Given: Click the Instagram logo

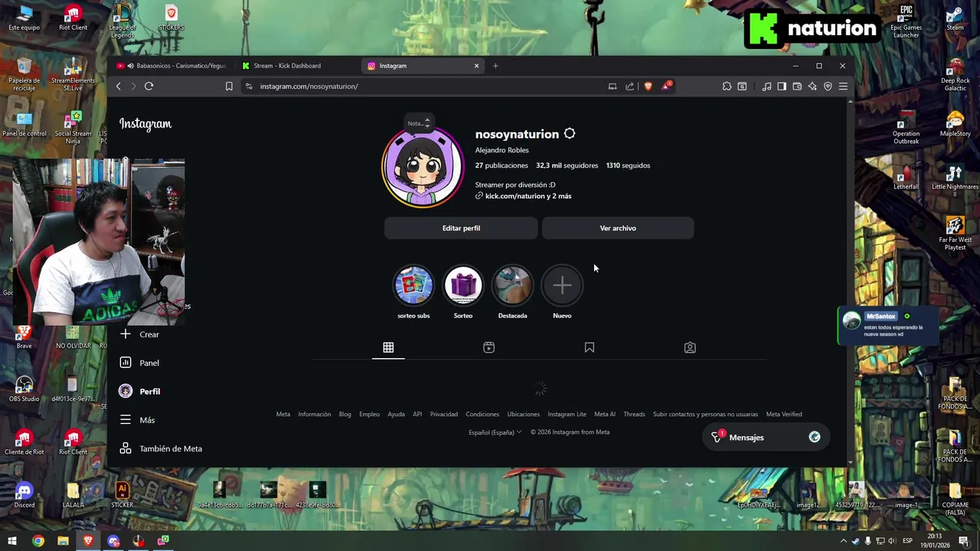Looking at the screenshot, I should (145, 124).
